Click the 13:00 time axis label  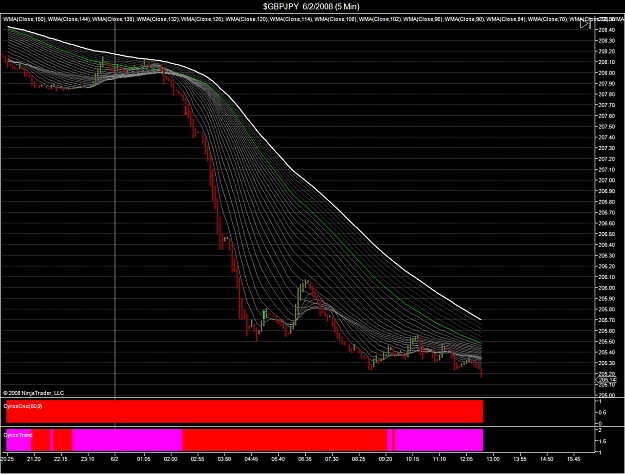(493, 459)
